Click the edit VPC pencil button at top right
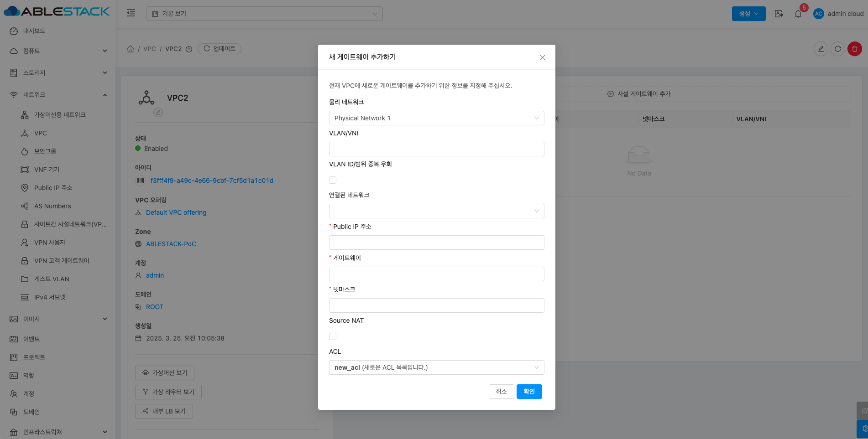Screen dimensions: 868x439 [821, 49]
